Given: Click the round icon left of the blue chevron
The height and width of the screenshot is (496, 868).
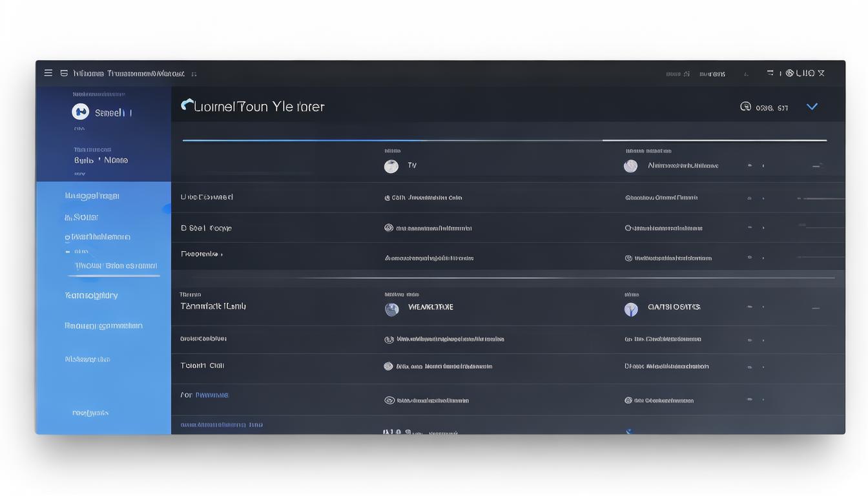Looking at the screenshot, I should 745,107.
